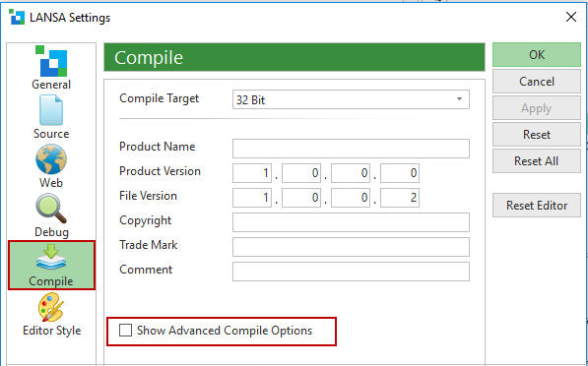588x366 pixels.
Task: Click the Product Name label
Action: (158, 147)
